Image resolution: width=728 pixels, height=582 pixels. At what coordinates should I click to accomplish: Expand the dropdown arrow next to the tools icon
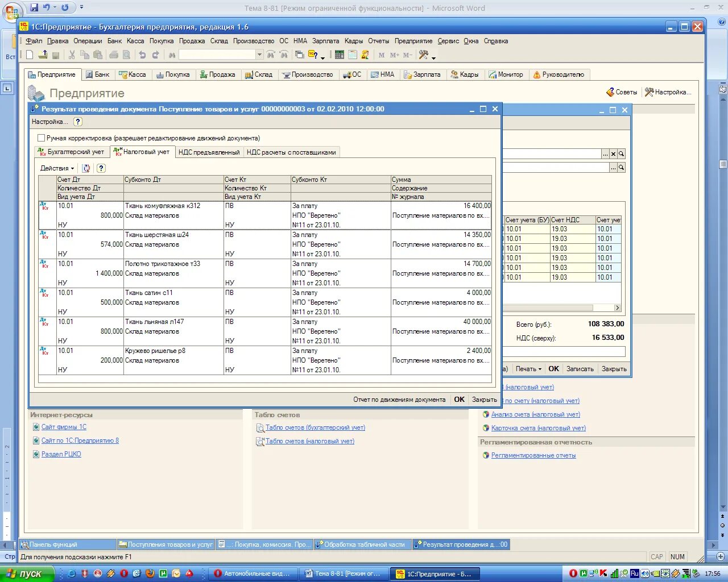pos(433,57)
